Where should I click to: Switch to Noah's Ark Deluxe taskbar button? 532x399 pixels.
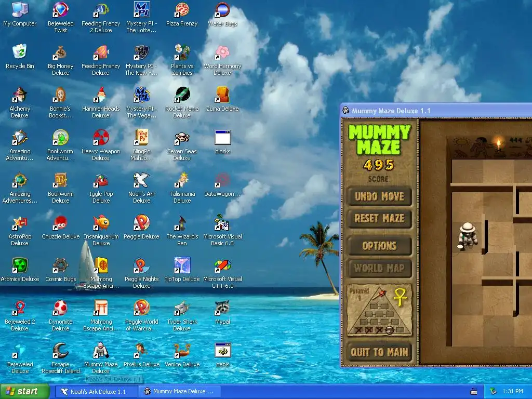point(97,392)
